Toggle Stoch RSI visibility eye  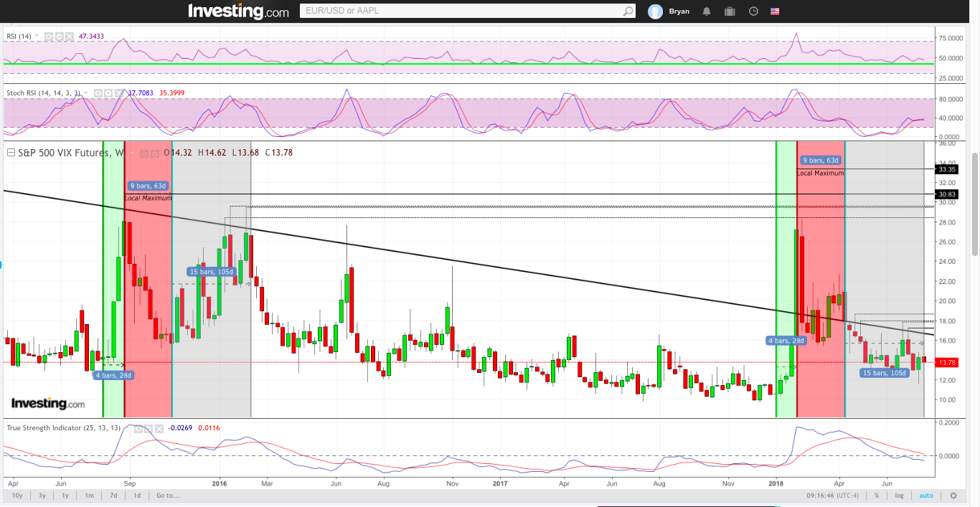tap(98, 93)
